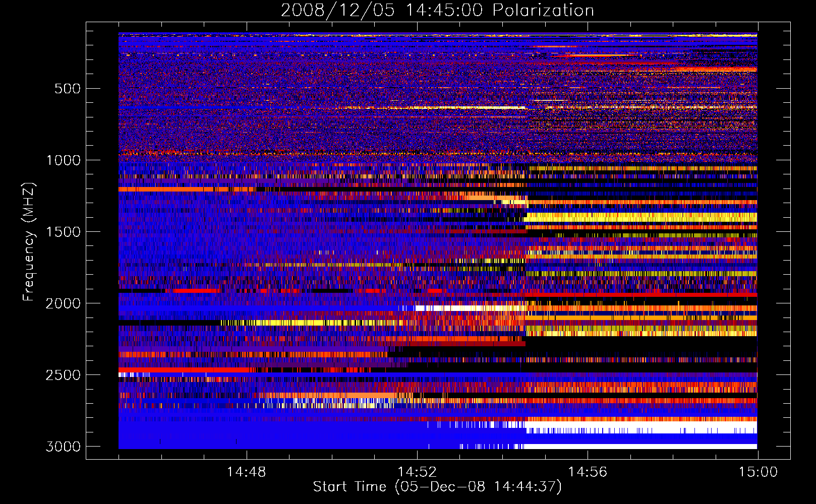The width and height of the screenshot is (816, 504).
Task: Click the 1000 frequency tick label
Action: [x=63, y=160]
